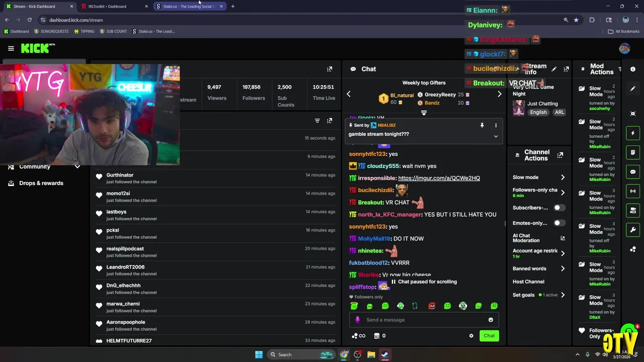644x362 pixels.
Task: Open SONGREQUESTS bookmark
Action: 51,31
